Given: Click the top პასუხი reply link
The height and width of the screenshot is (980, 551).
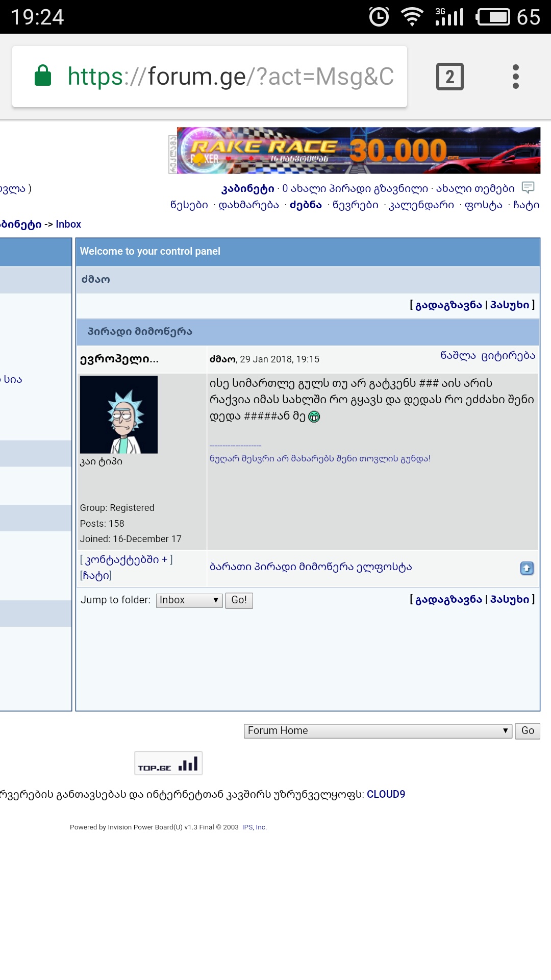Looking at the screenshot, I should (510, 305).
